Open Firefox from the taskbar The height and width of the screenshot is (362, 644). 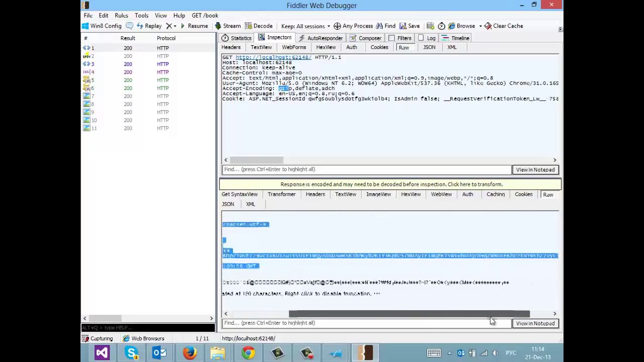tap(190, 353)
